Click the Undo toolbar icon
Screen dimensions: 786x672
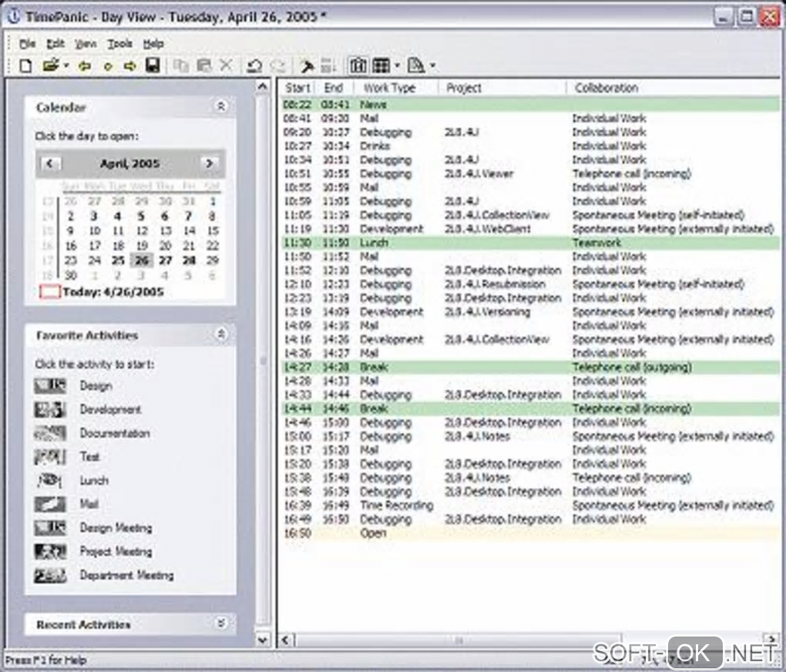[x=254, y=66]
